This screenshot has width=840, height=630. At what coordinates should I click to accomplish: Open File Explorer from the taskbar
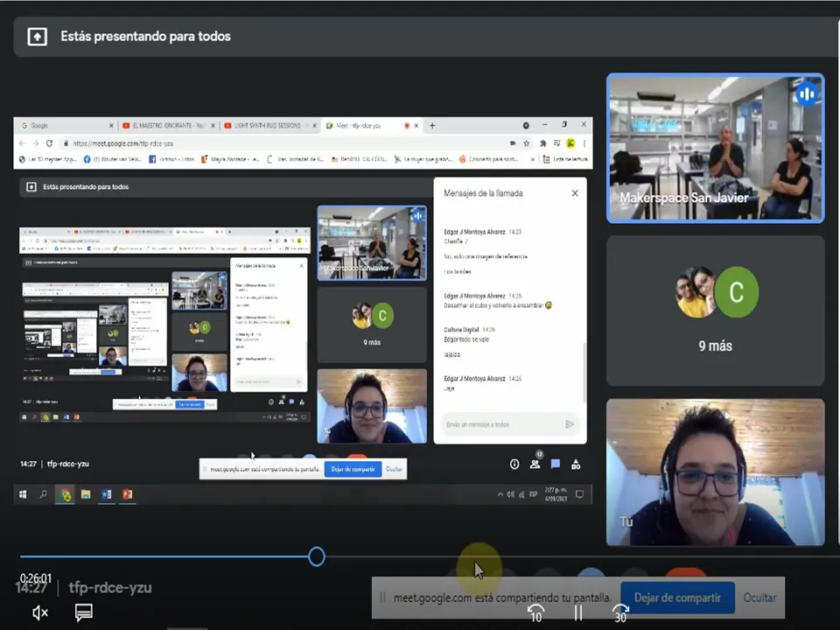coord(86,494)
